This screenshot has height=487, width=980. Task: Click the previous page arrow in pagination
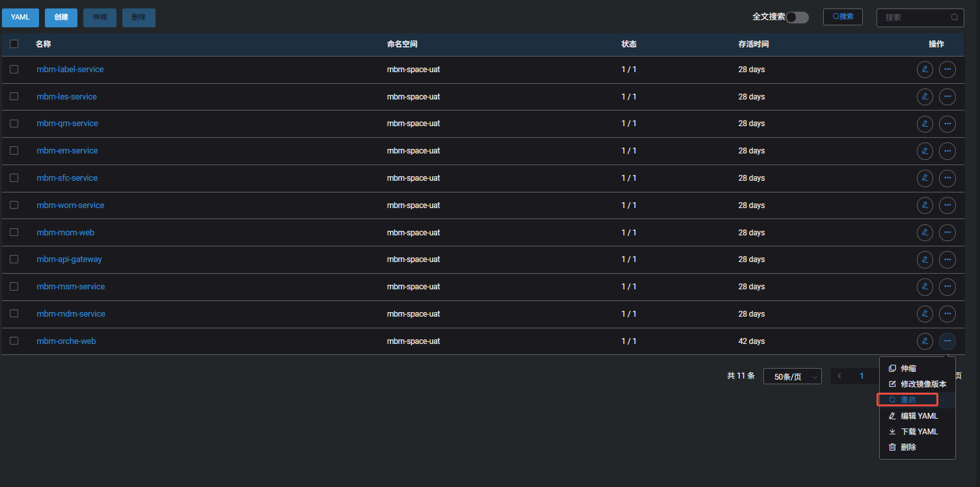839,376
